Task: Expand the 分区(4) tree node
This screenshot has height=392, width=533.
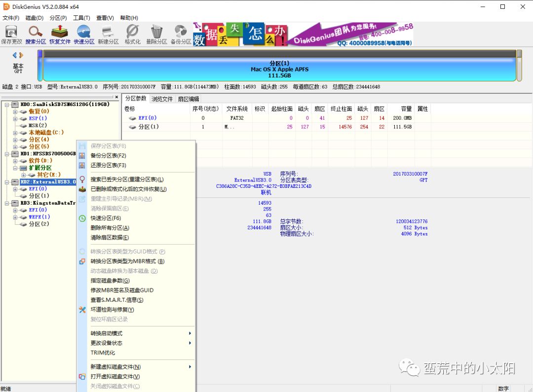Action: click(x=15, y=140)
